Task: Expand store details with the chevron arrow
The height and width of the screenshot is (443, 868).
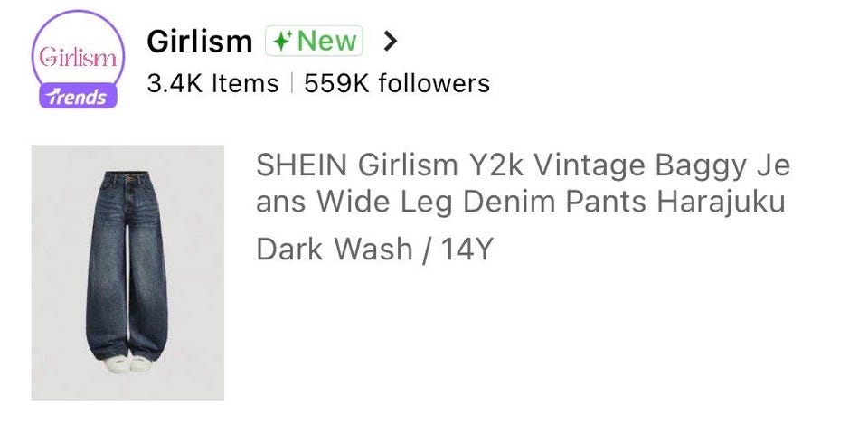Action: pyautogui.click(x=391, y=41)
